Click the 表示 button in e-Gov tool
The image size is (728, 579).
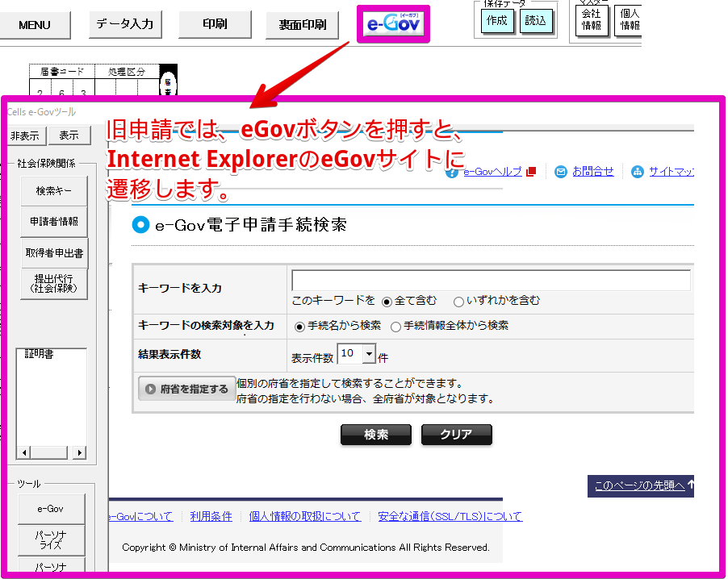click(x=69, y=135)
